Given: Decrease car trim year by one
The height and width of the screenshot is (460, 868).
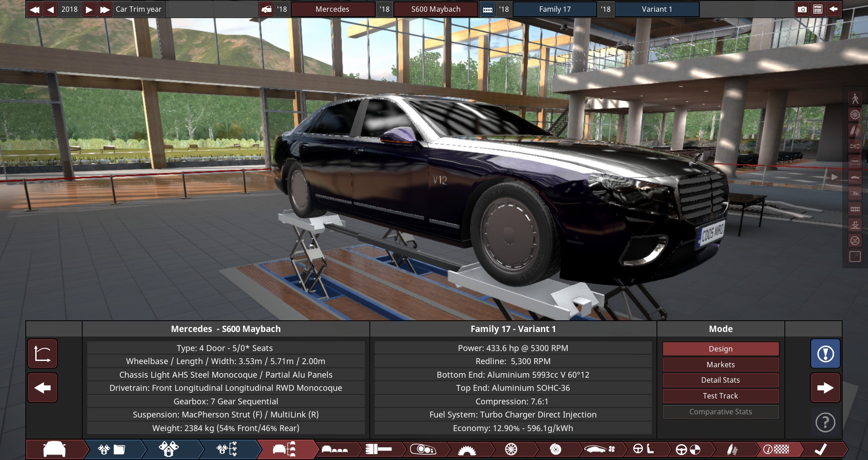Looking at the screenshot, I should (50, 9).
